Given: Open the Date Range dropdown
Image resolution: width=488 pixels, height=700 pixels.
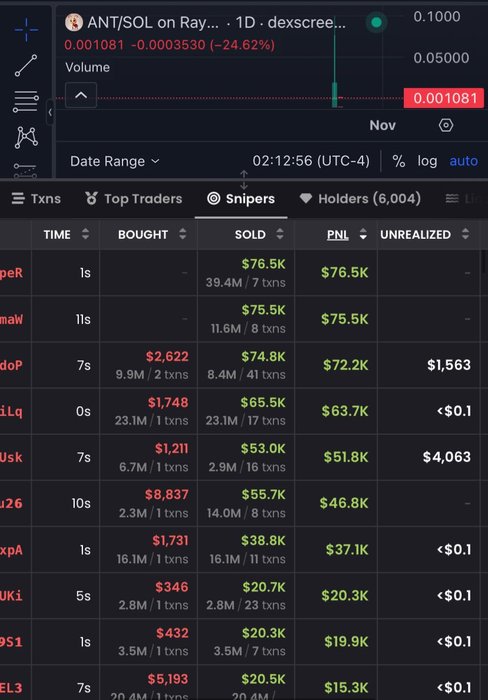Looking at the screenshot, I should pyautogui.click(x=115, y=161).
